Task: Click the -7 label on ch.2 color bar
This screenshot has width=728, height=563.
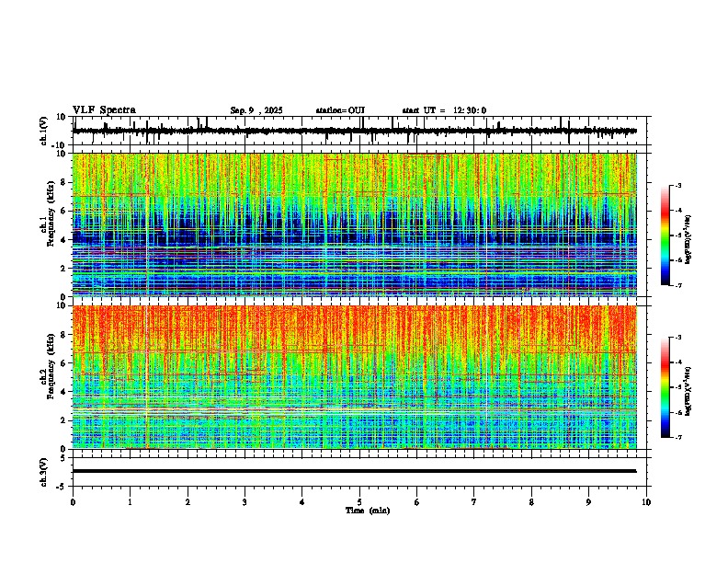Action: (678, 438)
